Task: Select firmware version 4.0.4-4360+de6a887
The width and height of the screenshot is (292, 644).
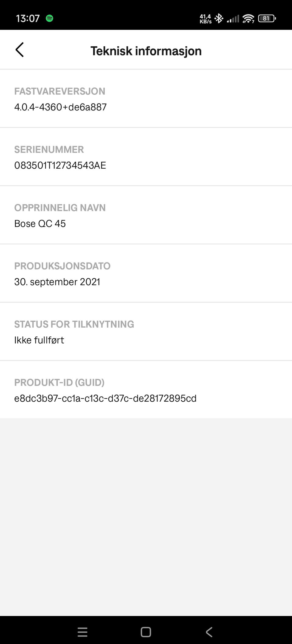Action: click(61, 107)
